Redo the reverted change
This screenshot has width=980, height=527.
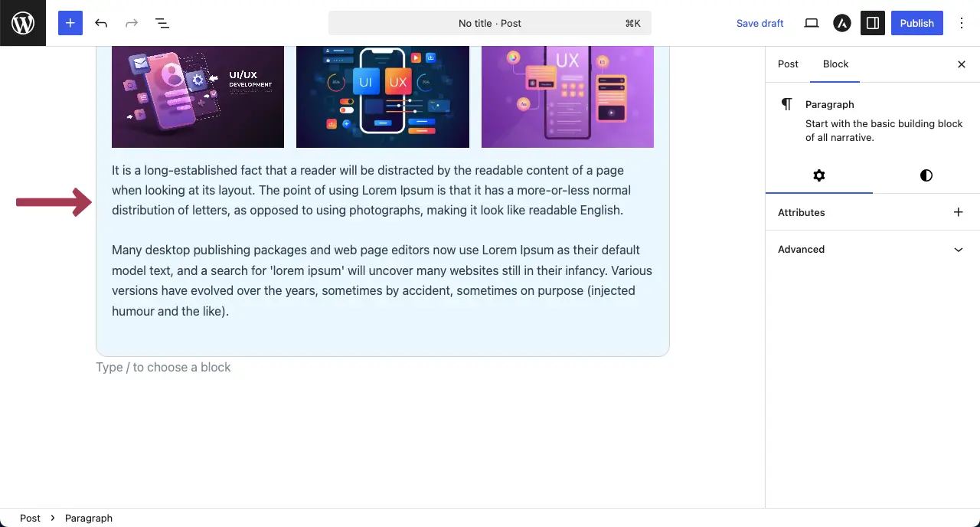coord(132,23)
